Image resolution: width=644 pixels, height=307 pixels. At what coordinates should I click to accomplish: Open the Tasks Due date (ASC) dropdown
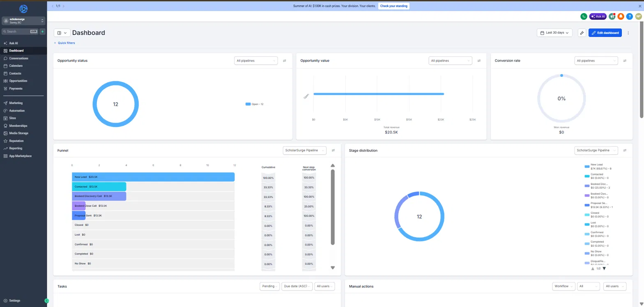pos(297,286)
